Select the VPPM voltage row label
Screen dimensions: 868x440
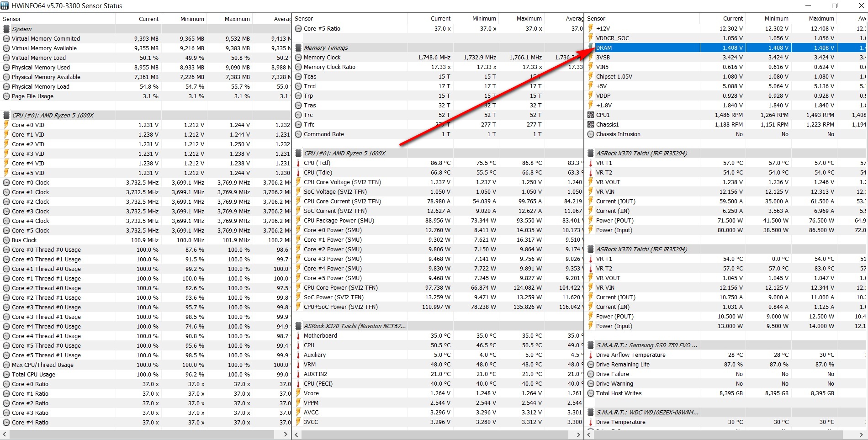[x=311, y=403]
